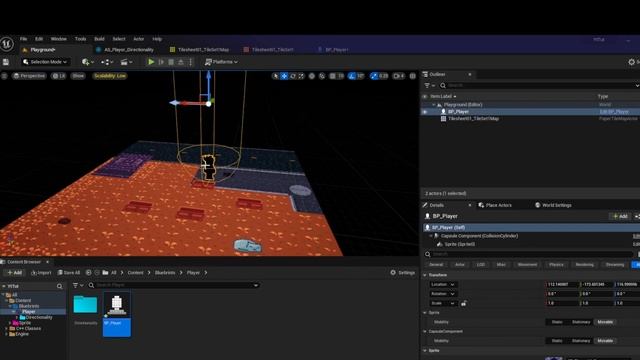Eject from player controller
Image resolution: width=640 pixels, height=360 pixels.
[181, 62]
